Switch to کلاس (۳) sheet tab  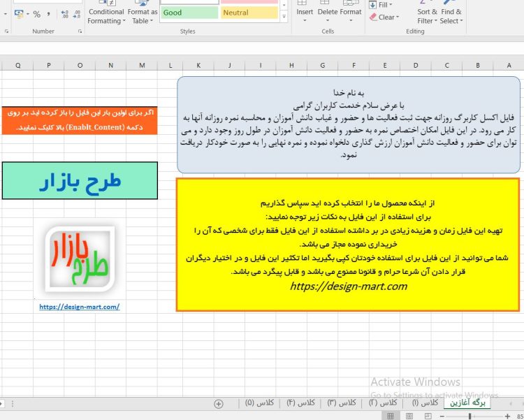[342, 403]
